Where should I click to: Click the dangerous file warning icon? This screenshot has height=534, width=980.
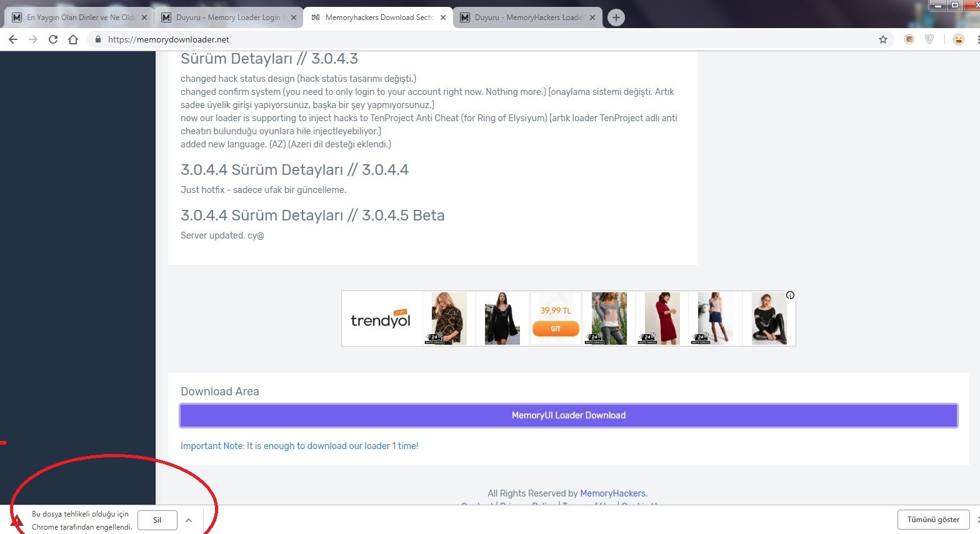17,521
